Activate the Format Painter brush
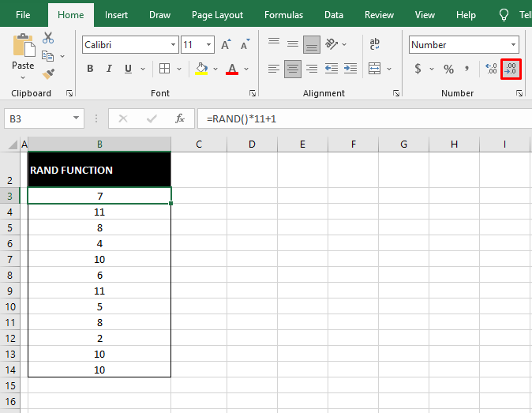The image size is (532, 413). [x=48, y=74]
